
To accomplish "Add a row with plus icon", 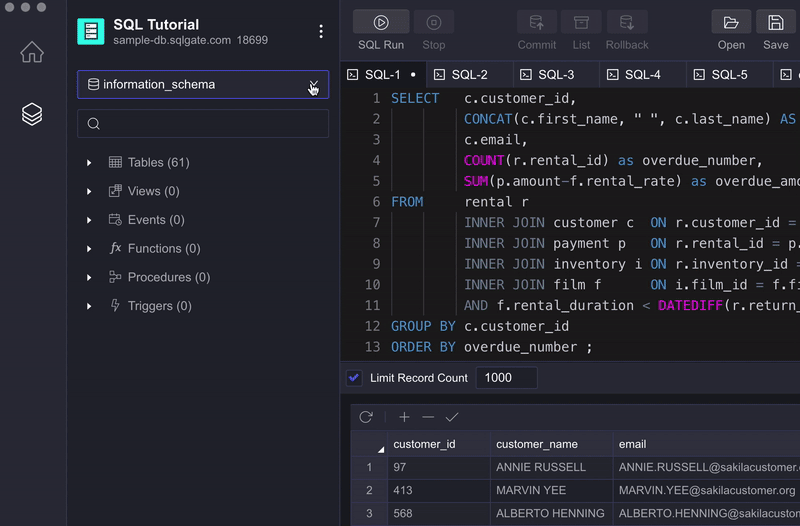I will pos(404,417).
